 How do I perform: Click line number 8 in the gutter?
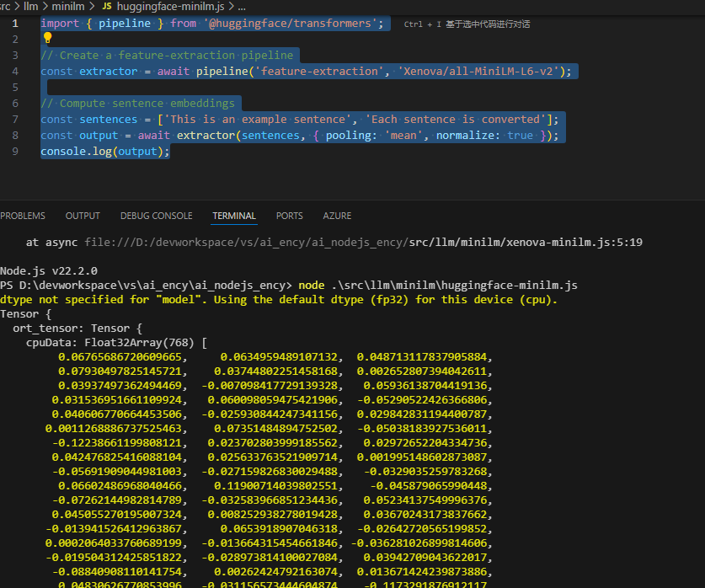14,136
